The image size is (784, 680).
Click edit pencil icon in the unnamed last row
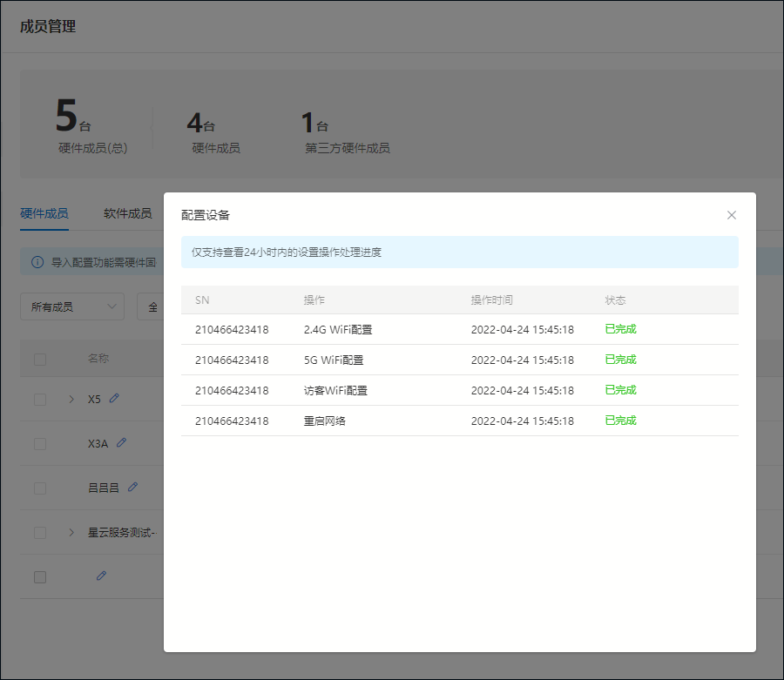(101, 576)
